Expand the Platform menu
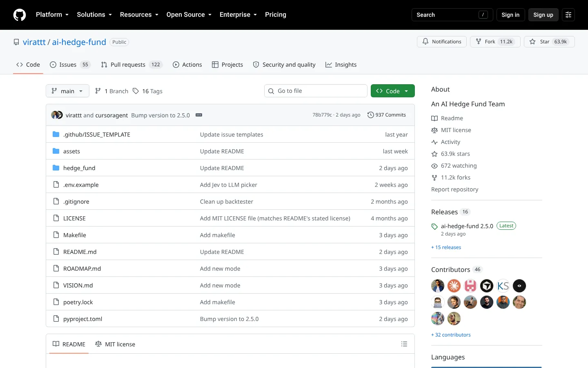The height and width of the screenshot is (368, 588). [52, 15]
